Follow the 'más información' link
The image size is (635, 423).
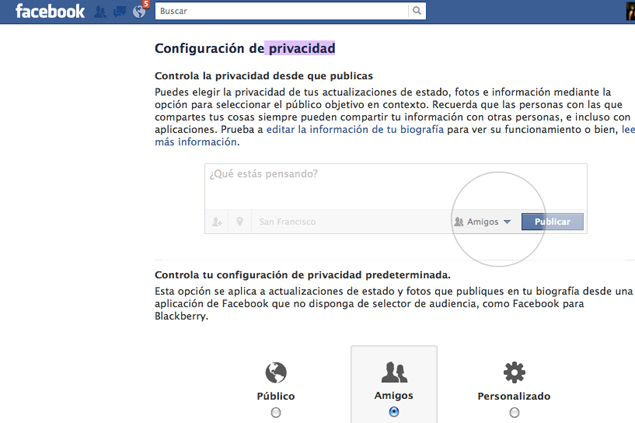point(196,142)
